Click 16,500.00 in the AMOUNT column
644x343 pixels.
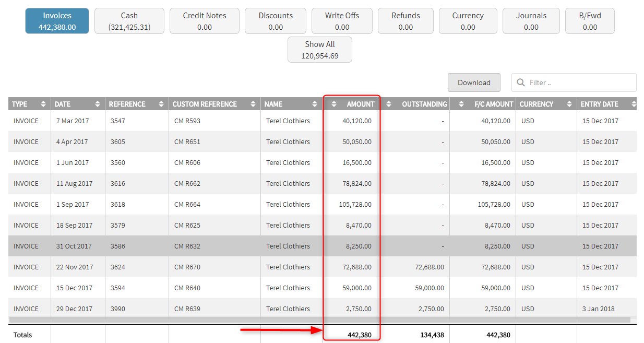357,162
